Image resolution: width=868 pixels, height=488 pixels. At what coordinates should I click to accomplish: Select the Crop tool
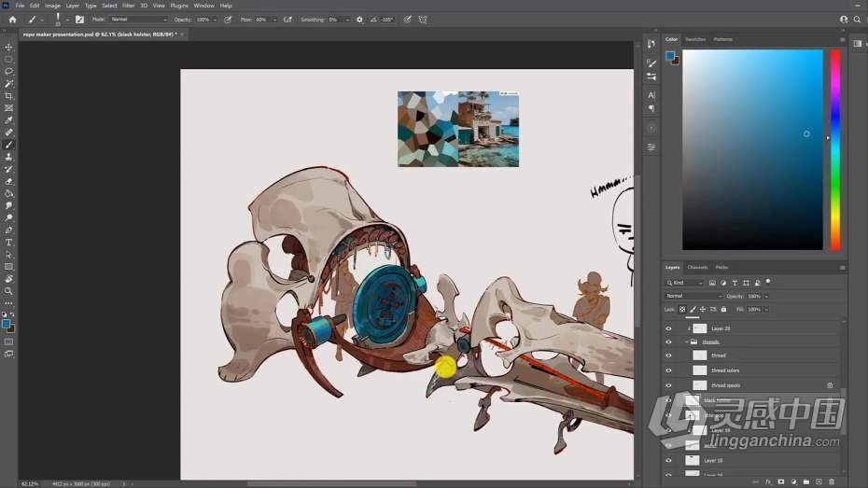click(9, 96)
